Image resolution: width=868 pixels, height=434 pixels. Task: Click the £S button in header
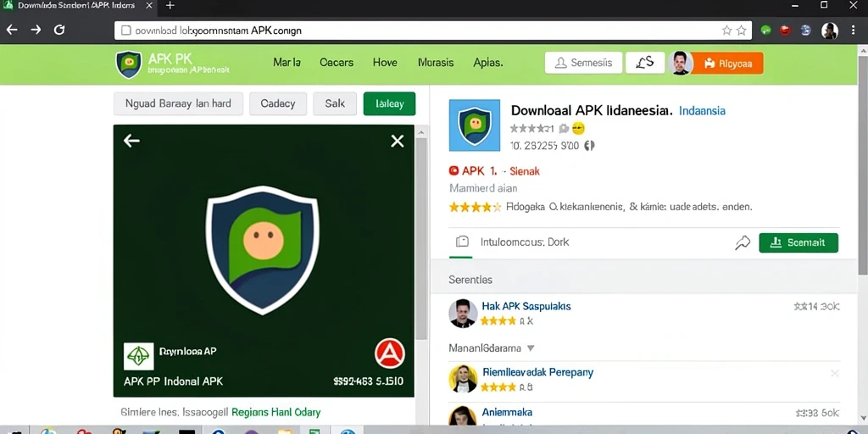(x=645, y=63)
